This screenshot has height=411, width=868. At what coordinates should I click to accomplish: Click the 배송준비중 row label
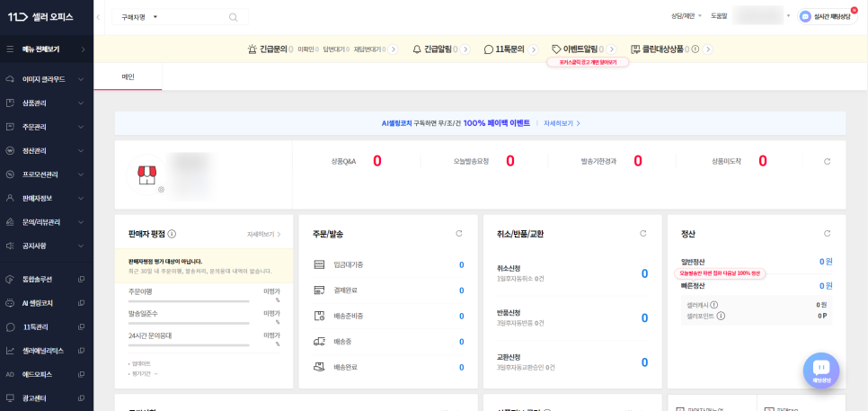pos(349,317)
